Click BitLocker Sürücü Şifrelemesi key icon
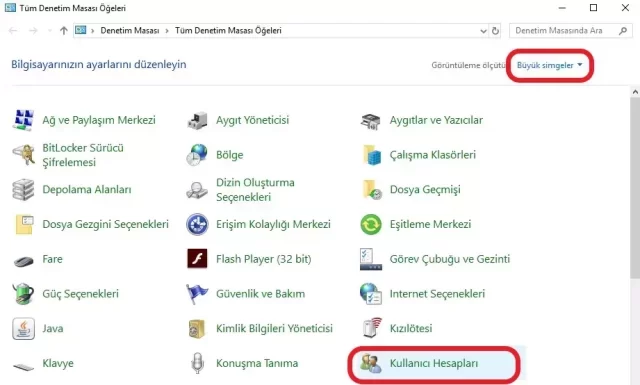 click(x=23, y=155)
